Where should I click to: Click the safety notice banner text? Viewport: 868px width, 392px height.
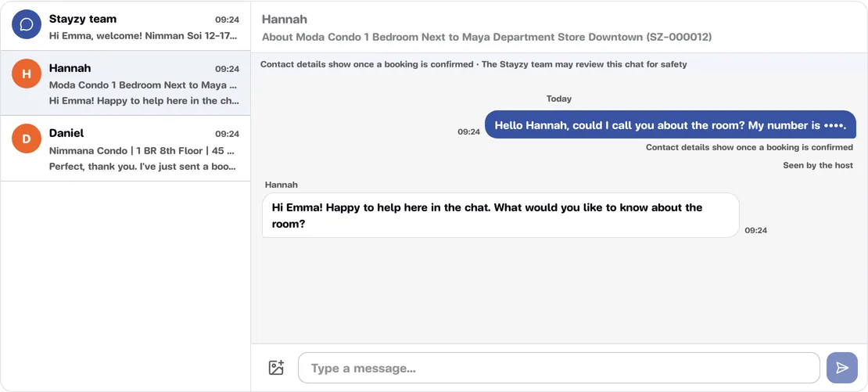(x=473, y=64)
